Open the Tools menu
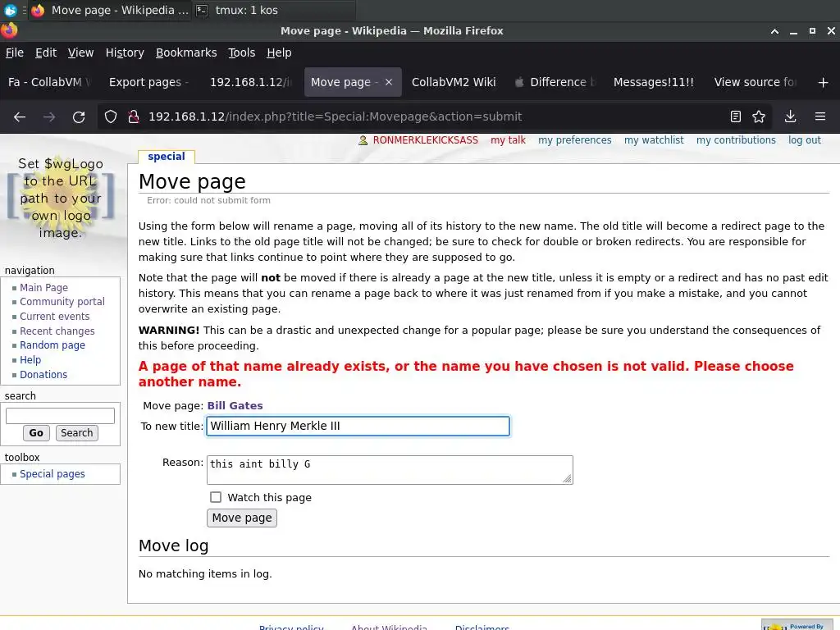This screenshot has height=630, width=840. (242, 52)
